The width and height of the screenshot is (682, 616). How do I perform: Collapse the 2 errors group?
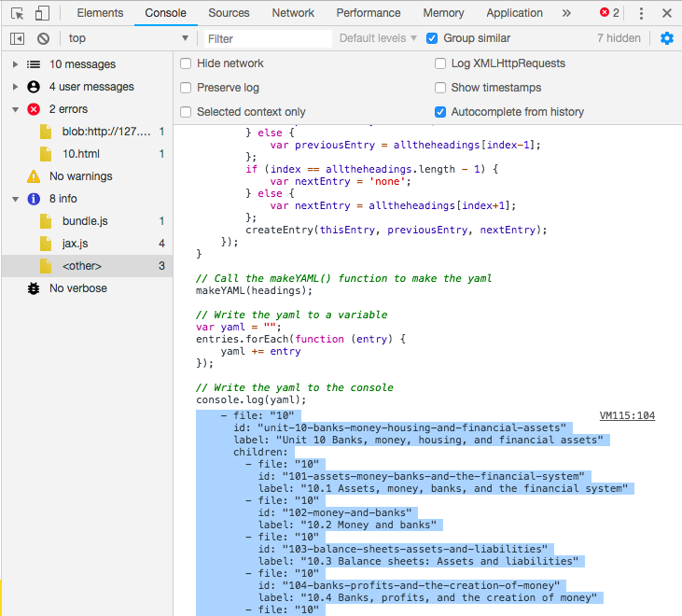(x=15, y=109)
